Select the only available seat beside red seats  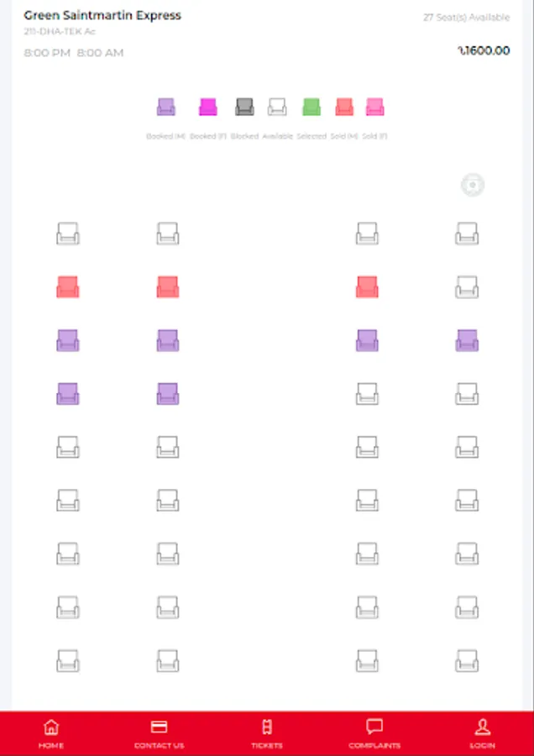[x=467, y=287]
